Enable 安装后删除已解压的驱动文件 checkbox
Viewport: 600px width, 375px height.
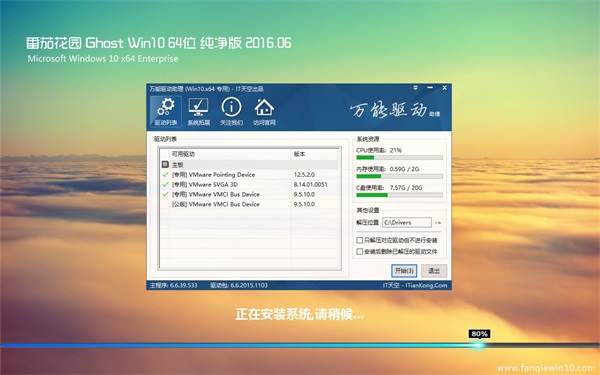360,251
